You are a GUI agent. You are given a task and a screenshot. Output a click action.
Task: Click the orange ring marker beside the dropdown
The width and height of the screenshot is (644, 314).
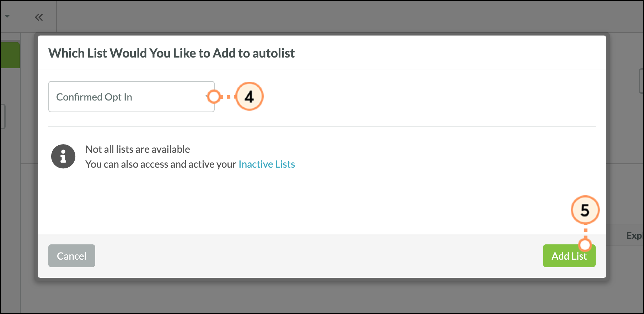(x=214, y=97)
